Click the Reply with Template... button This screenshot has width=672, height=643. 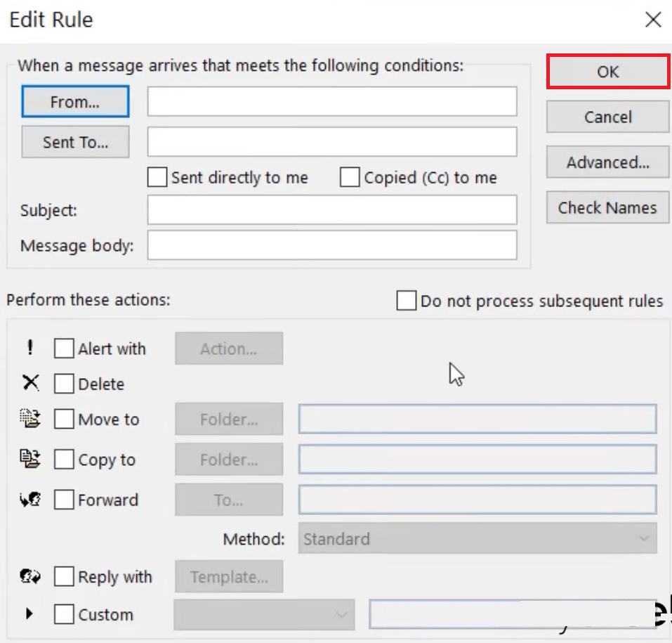(229, 577)
